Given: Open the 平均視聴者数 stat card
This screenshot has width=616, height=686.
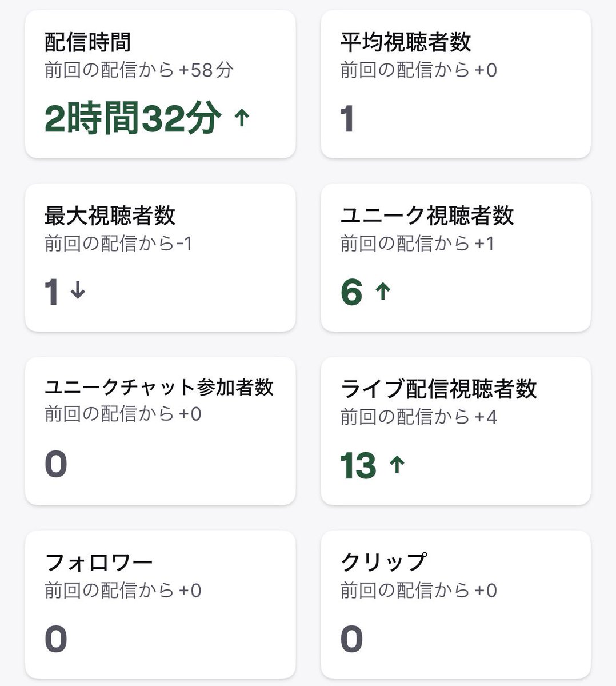Looking at the screenshot, I should pyautogui.click(x=455, y=84).
